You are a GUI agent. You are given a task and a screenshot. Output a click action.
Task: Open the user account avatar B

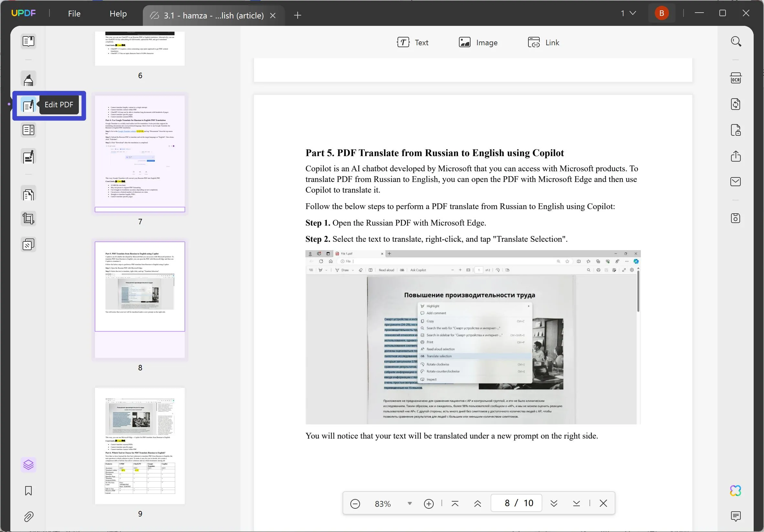click(662, 13)
